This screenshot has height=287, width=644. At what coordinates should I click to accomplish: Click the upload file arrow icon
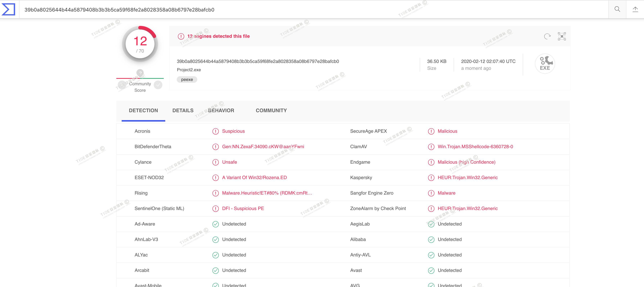635,9
